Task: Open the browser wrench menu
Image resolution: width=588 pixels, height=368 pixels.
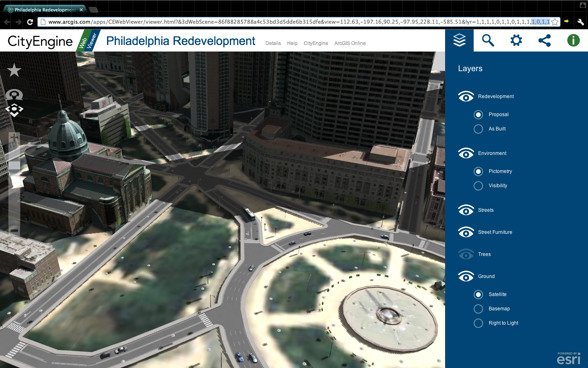Action: [580, 22]
